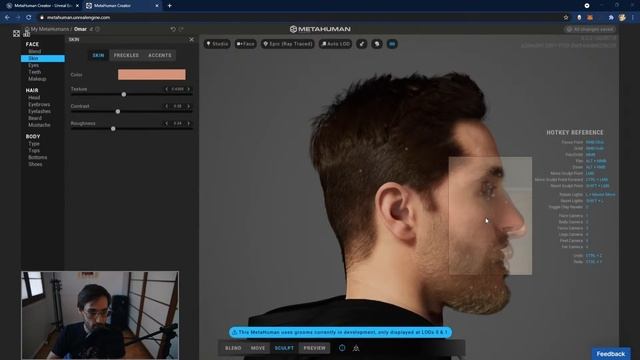Select Bottoms under Body
Image resolution: width=640 pixels, height=360 pixels.
click(38, 157)
